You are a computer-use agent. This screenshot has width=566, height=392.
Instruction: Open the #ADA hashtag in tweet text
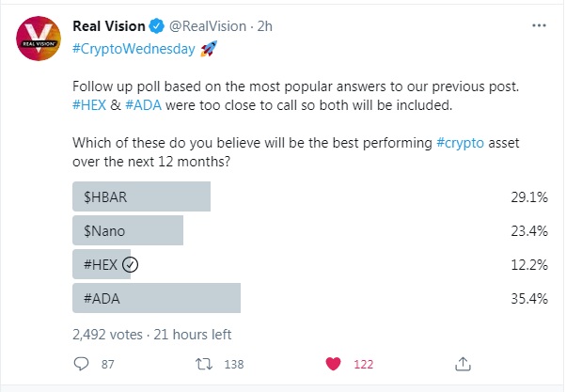point(143,105)
